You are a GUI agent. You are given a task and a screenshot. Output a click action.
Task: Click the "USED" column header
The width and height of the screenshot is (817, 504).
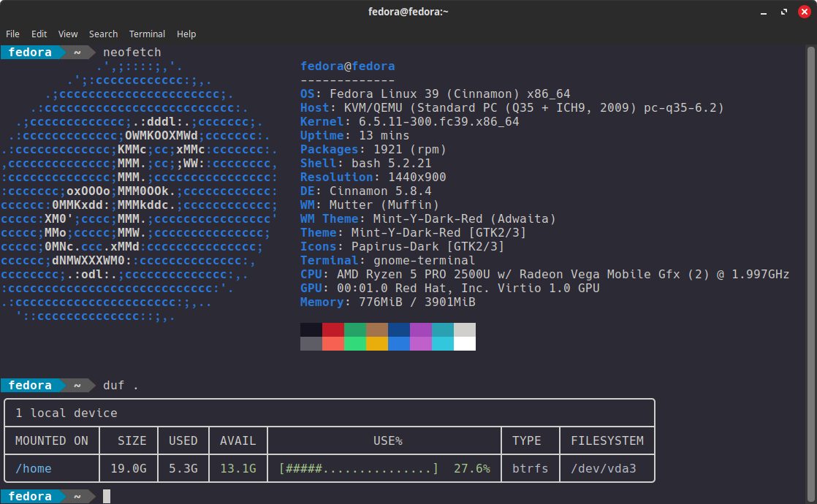tap(183, 441)
